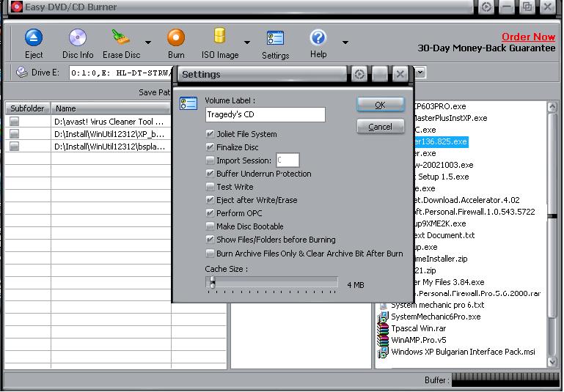The image size is (564, 392).
Task: Select the Erase Disc tool
Action: click(x=121, y=37)
